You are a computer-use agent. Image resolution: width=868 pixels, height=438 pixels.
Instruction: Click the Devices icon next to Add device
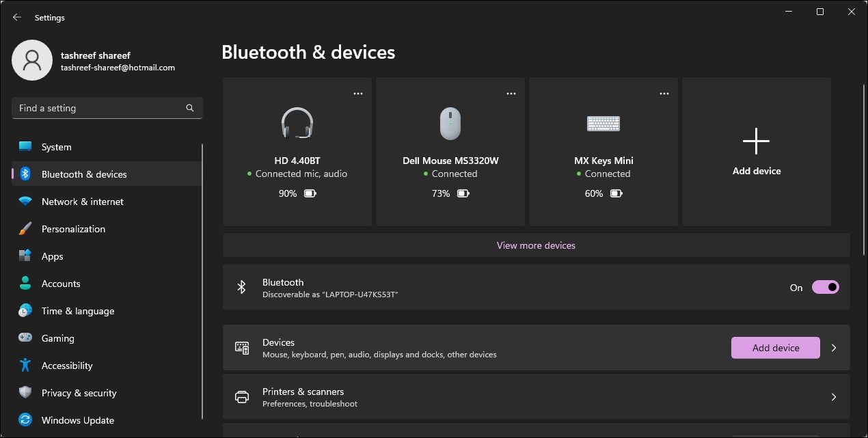pyautogui.click(x=242, y=347)
